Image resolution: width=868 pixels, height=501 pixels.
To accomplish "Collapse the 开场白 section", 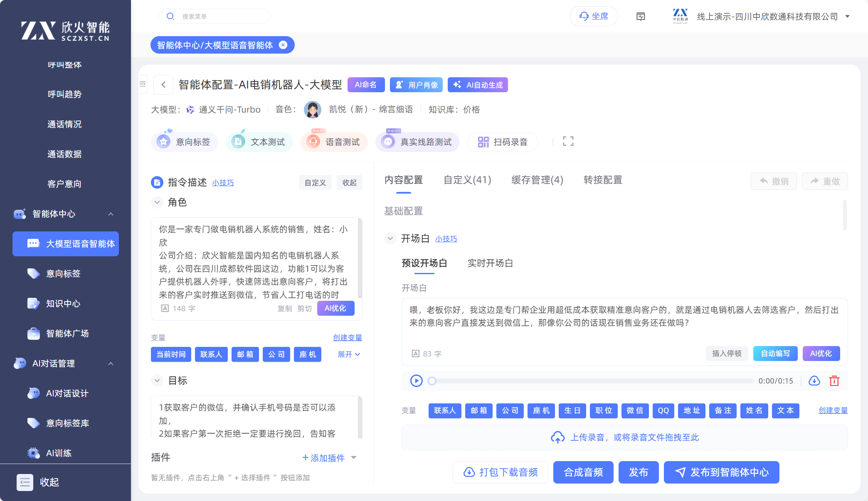I will pos(390,238).
